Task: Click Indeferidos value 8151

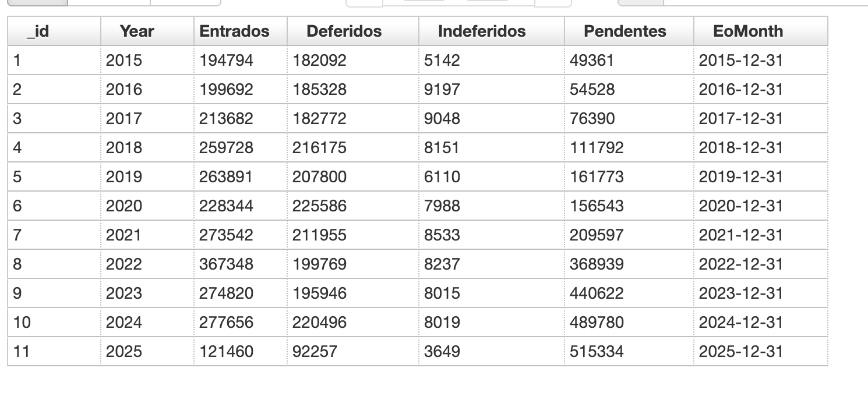Action: point(442,148)
